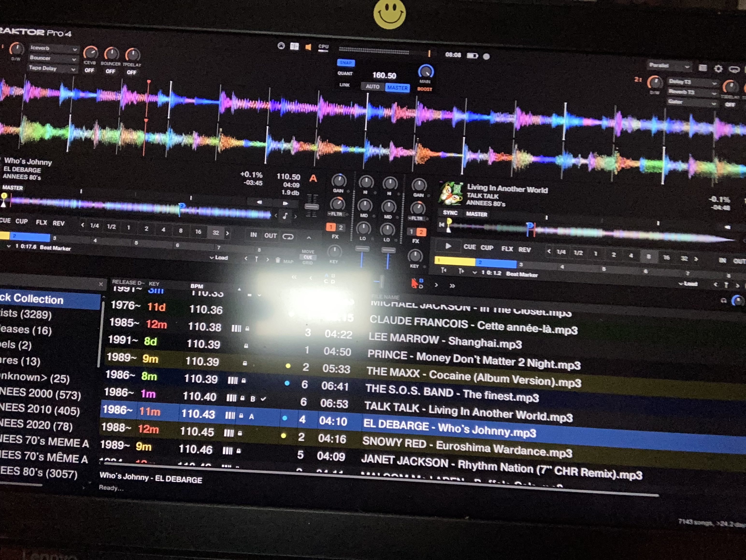Image resolution: width=746 pixels, height=560 pixels.
Task: Clear the browser search field X
Action: tap(100, 284)
